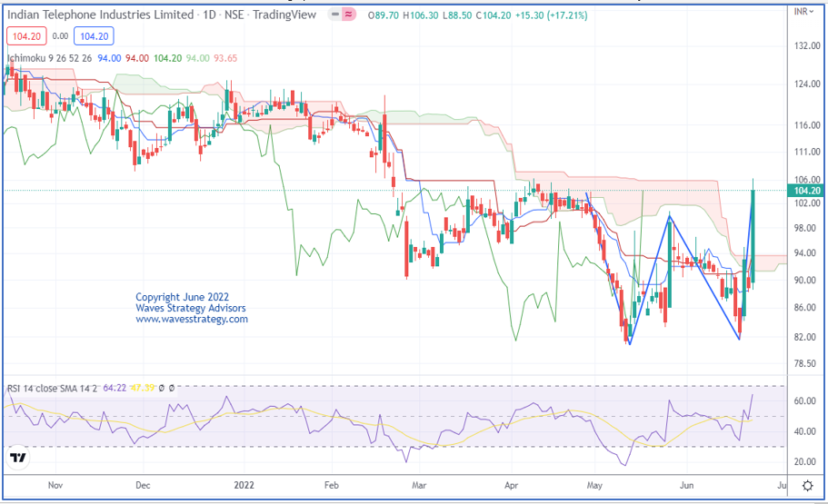This screenshot has width=828, height=504.
Task: Click the RSI value 64.22
Action: 115,388
